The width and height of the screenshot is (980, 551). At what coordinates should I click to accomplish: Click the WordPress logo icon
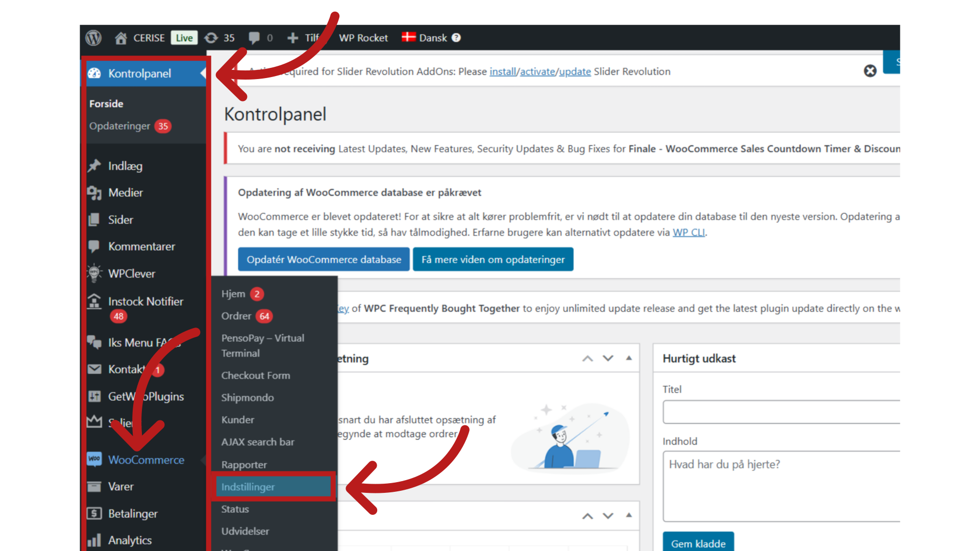point(93,38)
